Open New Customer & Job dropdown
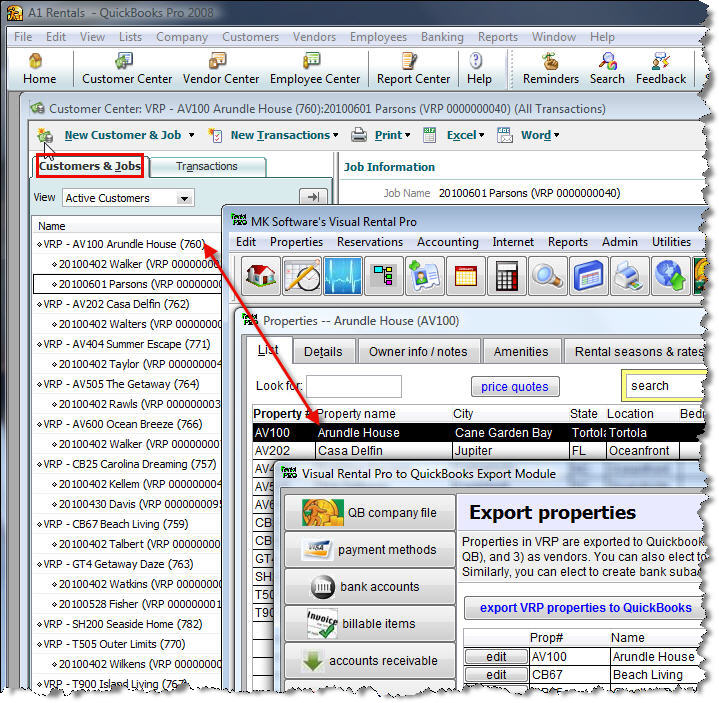 [191, 135]
